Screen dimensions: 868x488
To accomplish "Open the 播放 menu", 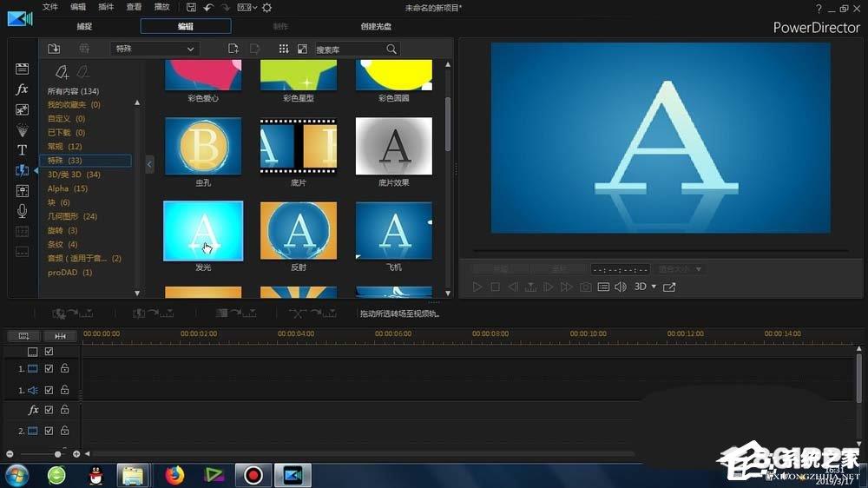I will point(161,7).
